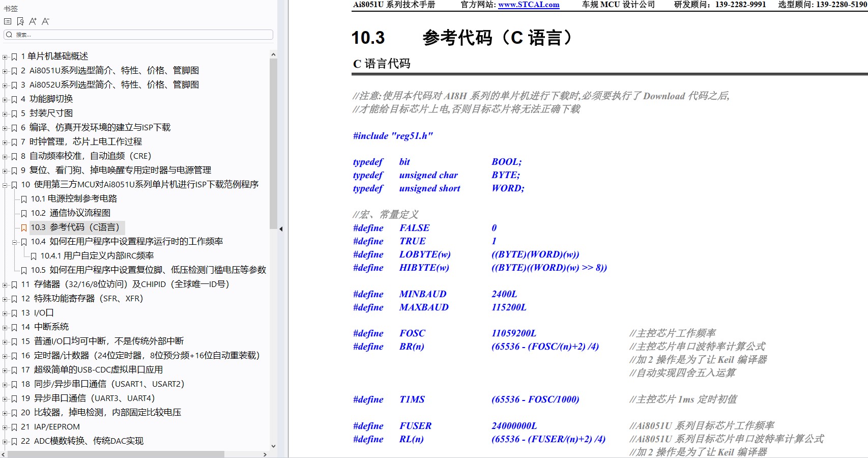
Task: Click bookmark icon beside 10.1 电源控制参考电路
Action: coord(24,199)
